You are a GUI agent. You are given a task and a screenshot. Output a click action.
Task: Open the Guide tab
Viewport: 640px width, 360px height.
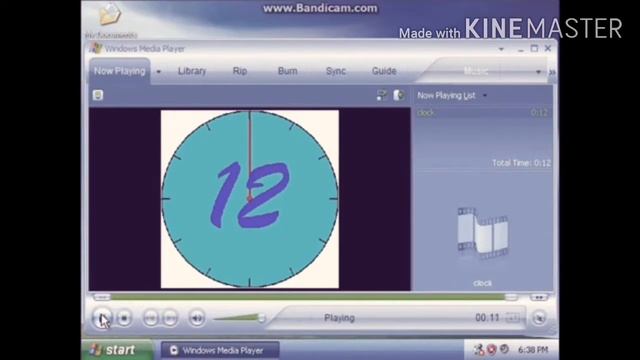[384, 71]
